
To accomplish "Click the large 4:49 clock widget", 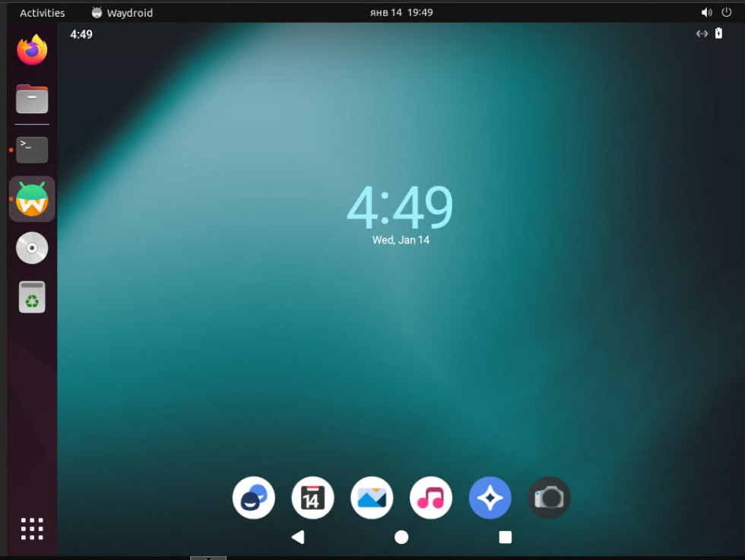I will point(400,207).
